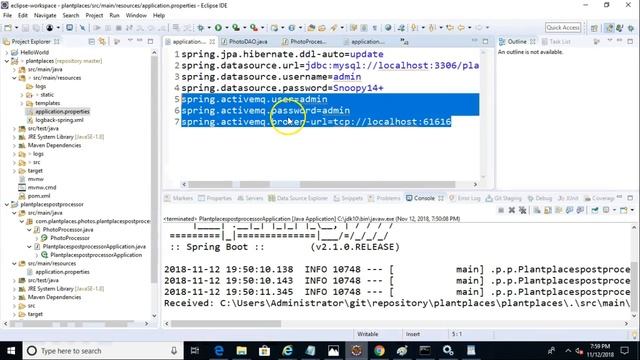Screen dimensions: 640x360
Task: Remove all terminated launches console icon
Action: pyautogui.click(x=522, y=210)
